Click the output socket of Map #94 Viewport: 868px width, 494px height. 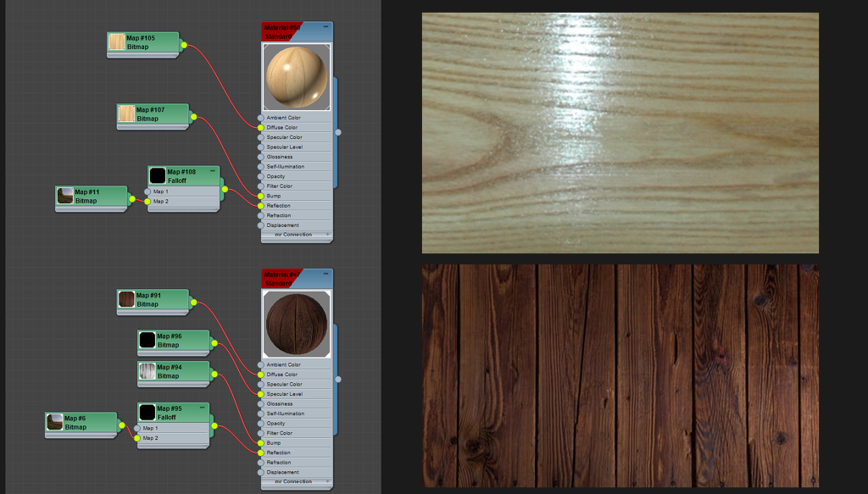(214, 374)
